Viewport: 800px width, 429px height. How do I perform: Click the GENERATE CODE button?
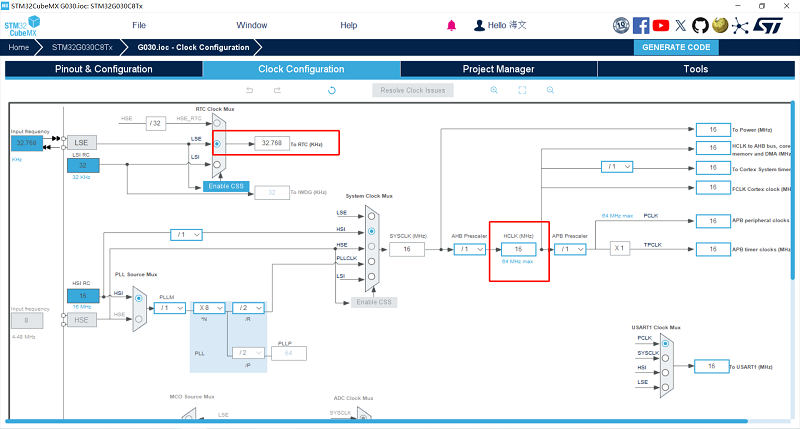point(676,47)
